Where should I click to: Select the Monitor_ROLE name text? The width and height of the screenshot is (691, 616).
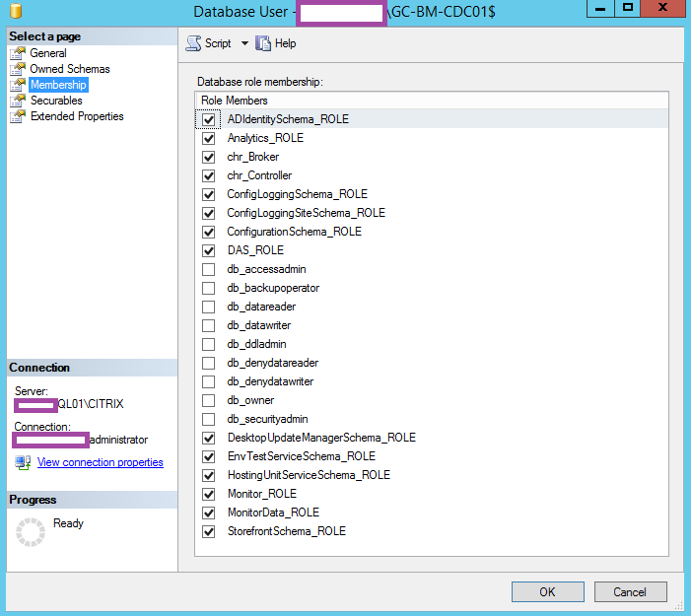tap(262, 494)
